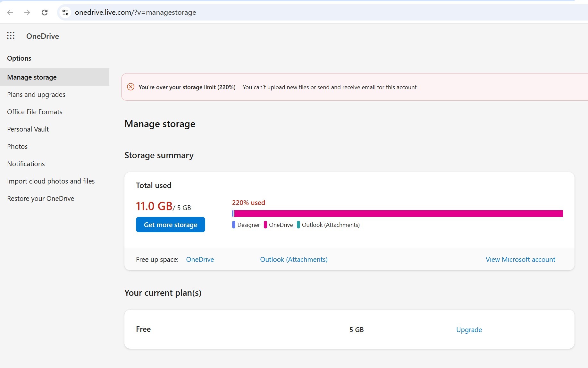Click the Storage summary heading
Screen dimensions: 588x368
coord(159,155)
